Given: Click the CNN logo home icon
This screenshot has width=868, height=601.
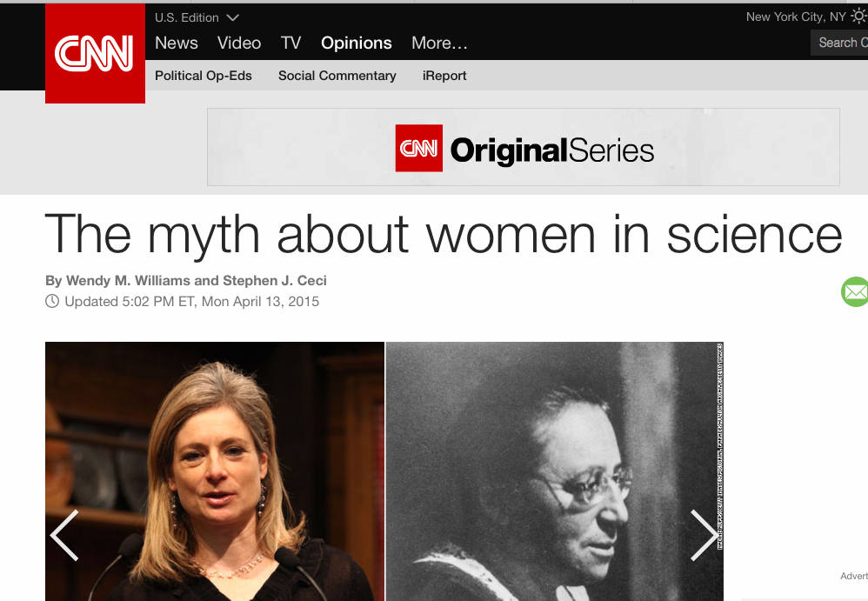Looking at the screenshot, I should pos(95,53).
